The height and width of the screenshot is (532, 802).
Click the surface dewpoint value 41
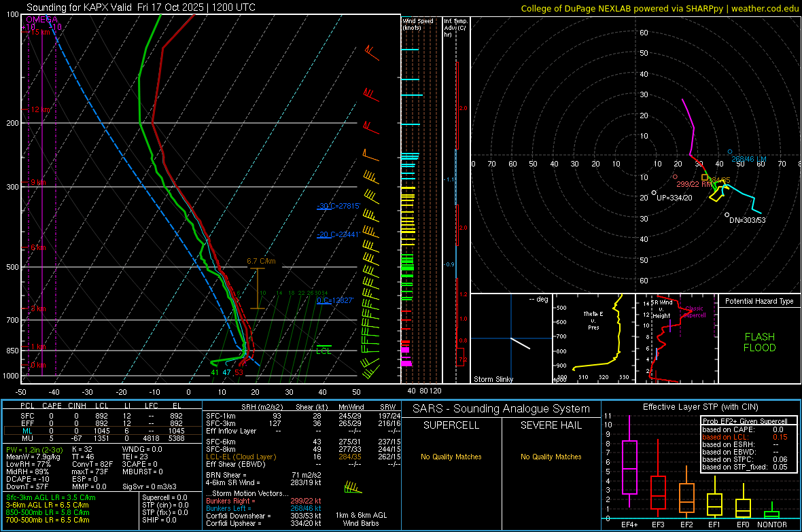click(215, 372)
